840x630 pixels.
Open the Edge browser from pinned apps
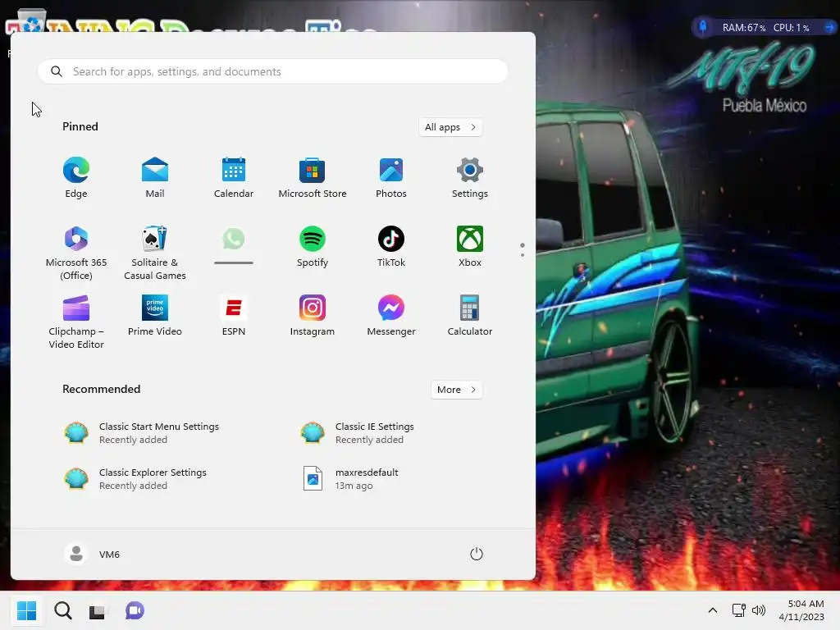point(76,178)
